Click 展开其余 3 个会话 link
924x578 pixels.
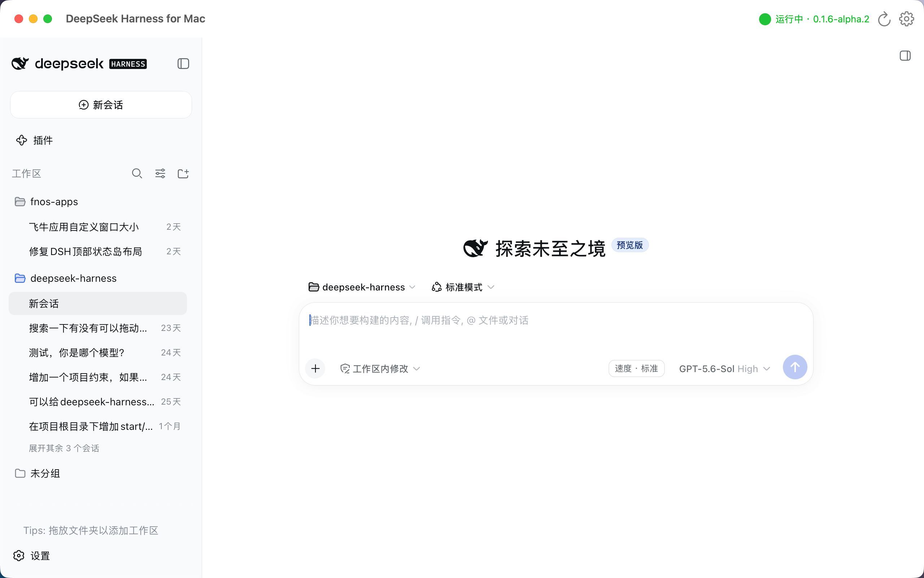64,448
